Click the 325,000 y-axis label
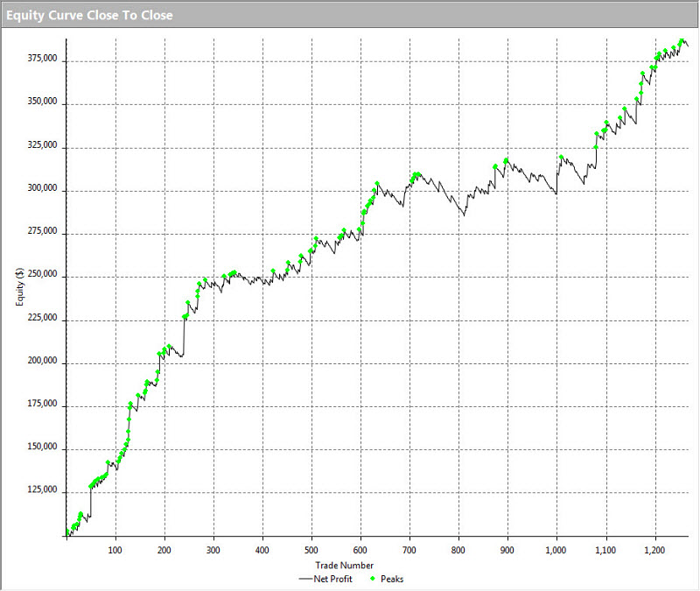Image resolution: width=700 pixels, height=591 pixels. (42, 144)
